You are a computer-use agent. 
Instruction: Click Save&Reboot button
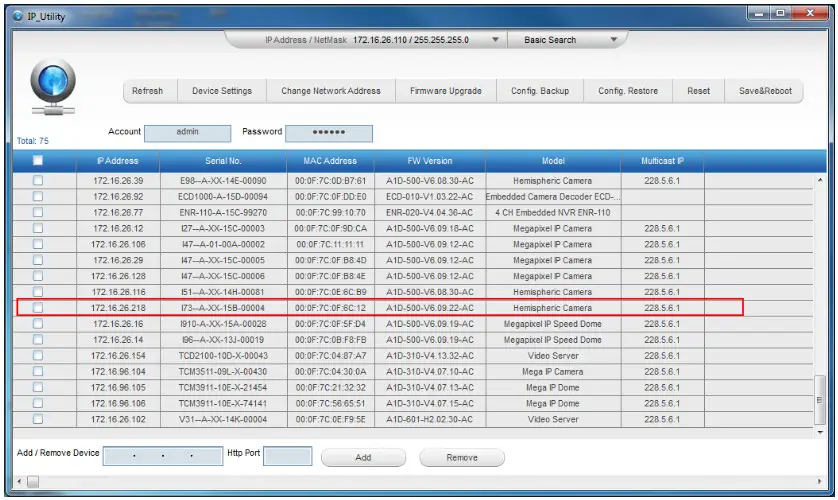[765, 91]
